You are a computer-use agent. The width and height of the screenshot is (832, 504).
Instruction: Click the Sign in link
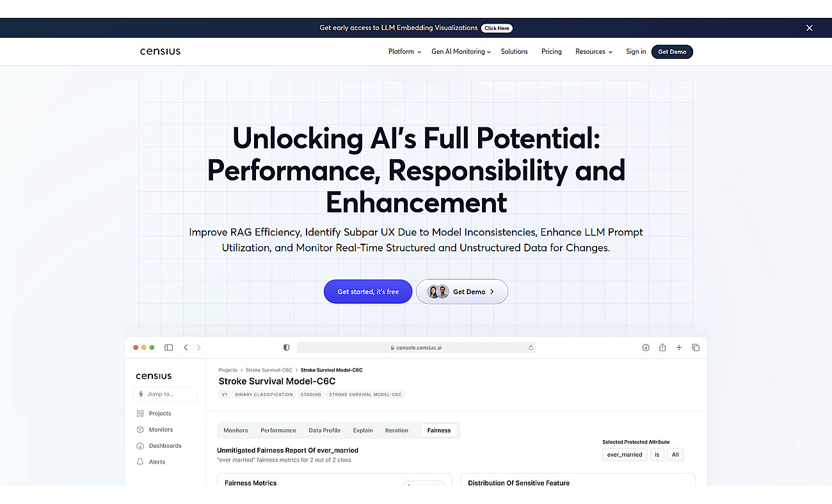click(636, 52)
